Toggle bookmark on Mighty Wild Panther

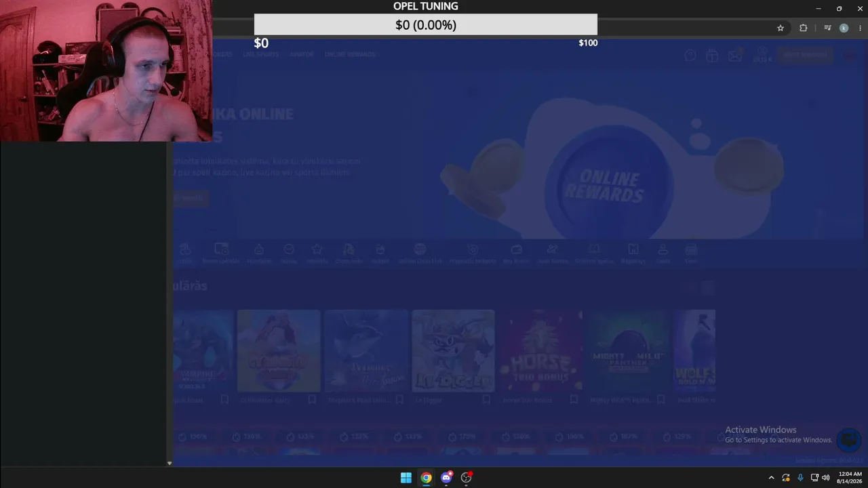(661, 400)
